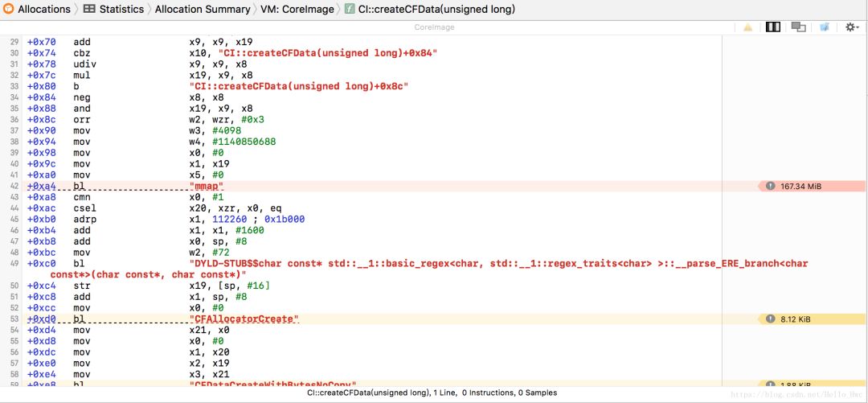Open Statistics breadcrumb item
This screenshot has width=868, height=403.
[x=121, y=10]
